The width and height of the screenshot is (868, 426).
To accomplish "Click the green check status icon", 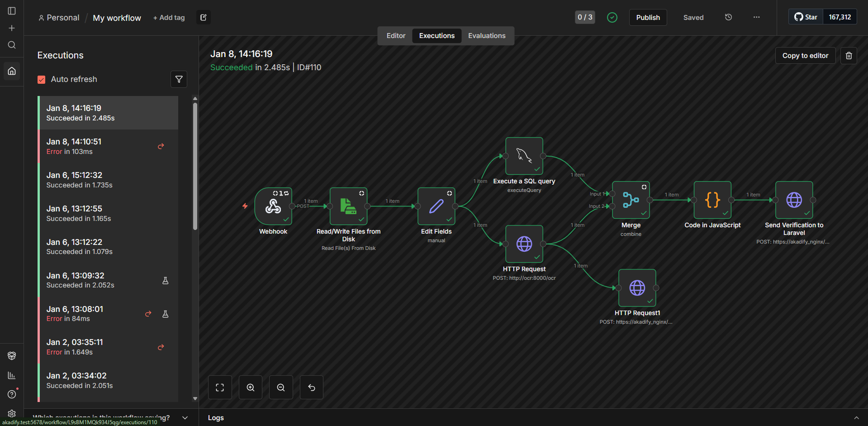I will pos(612,17).
